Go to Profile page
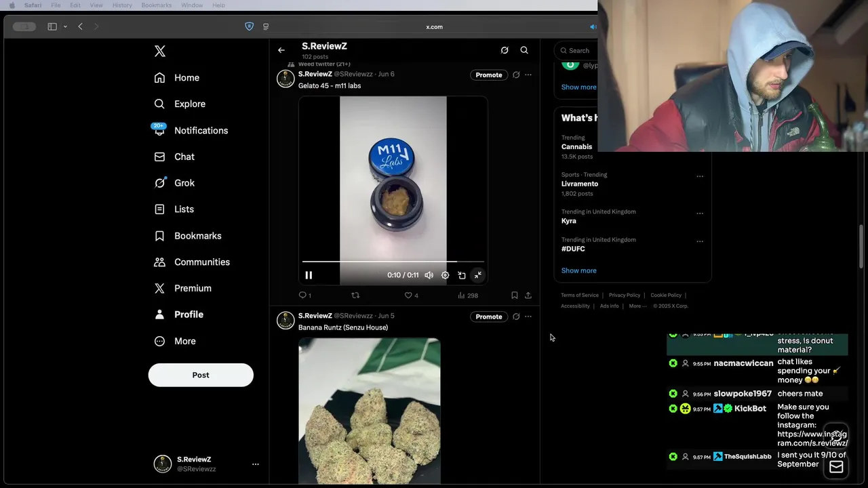 (x=178, y=314)
